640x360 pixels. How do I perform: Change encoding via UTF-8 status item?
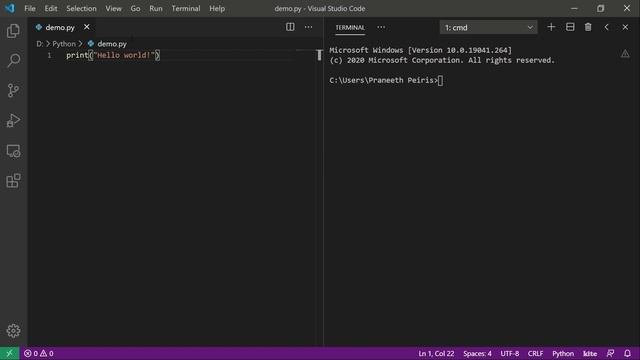click(510, 353)
